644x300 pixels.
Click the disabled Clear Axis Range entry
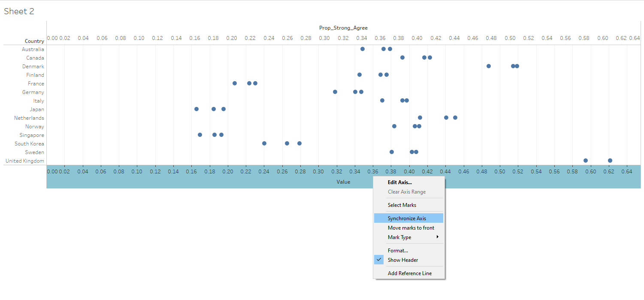point(406,192)
